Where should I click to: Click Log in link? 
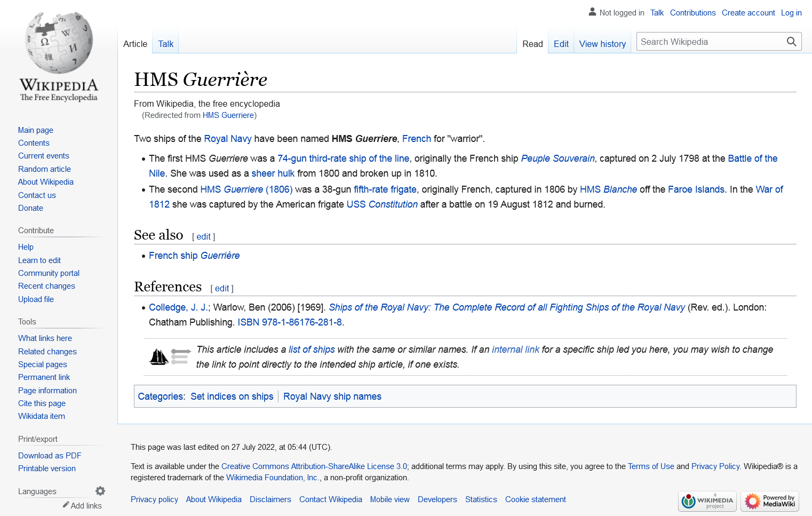coord(791,13)
